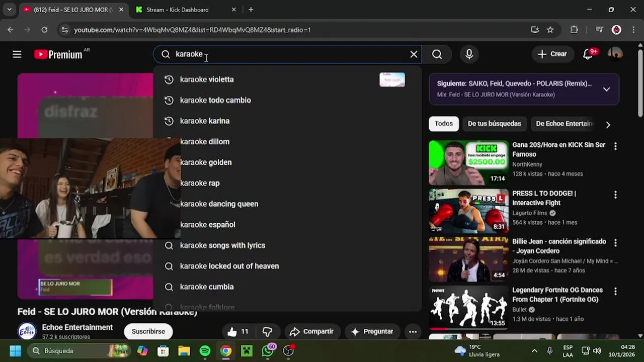Viewport: 644px width, 362px height.
Task: Select suggestion karaoke golden
Action: [x=287, y=162]
